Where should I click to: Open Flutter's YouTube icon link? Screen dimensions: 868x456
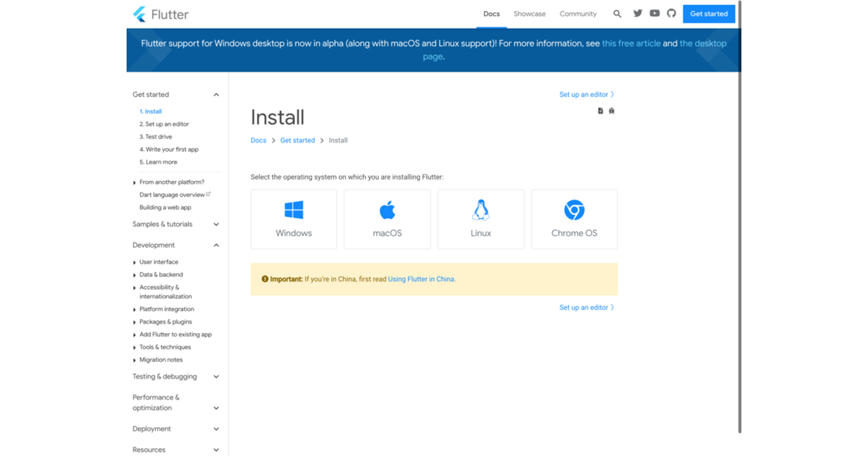click(655, 14)
